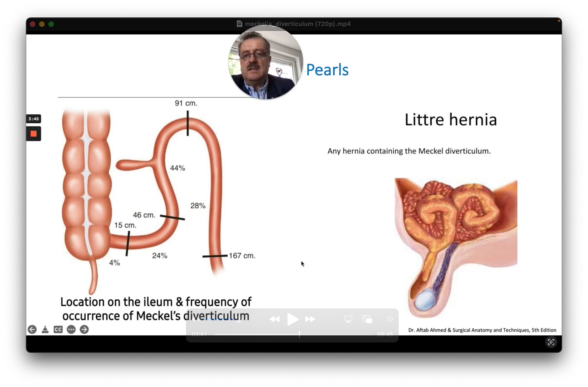Open the double-chevron more options menu
Viewport: 588px width, 387px height.
(389, 319)
